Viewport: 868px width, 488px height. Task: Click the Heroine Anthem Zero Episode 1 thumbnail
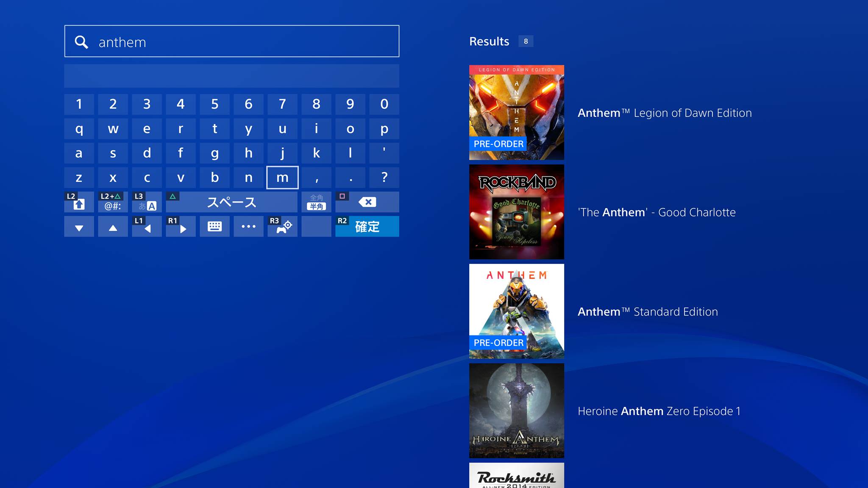(x=516, y=410)
